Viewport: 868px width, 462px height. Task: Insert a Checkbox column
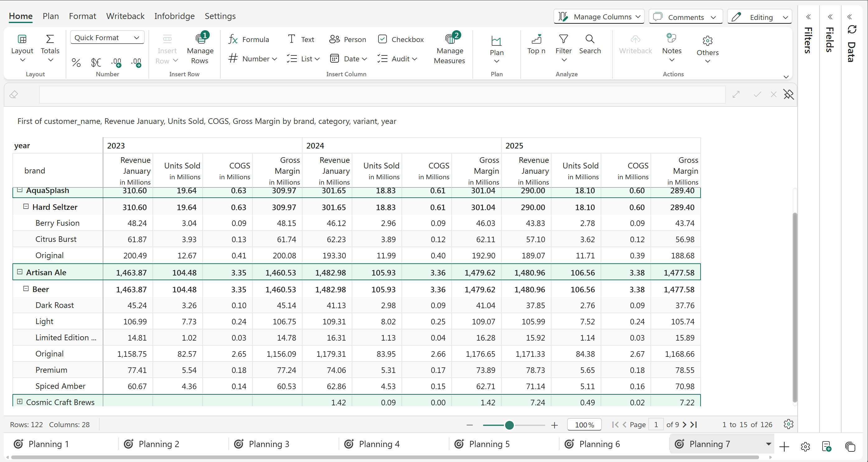click(401, 40)
